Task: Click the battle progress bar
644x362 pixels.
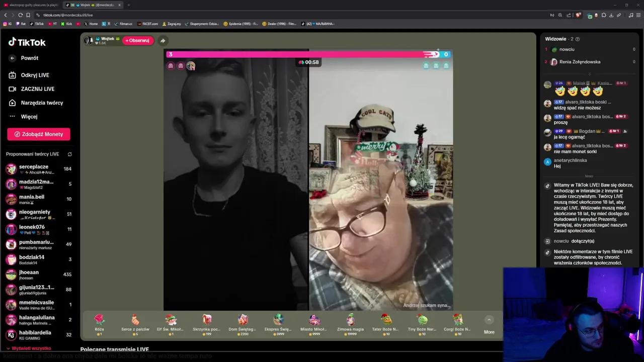Action: click(308, 54)
